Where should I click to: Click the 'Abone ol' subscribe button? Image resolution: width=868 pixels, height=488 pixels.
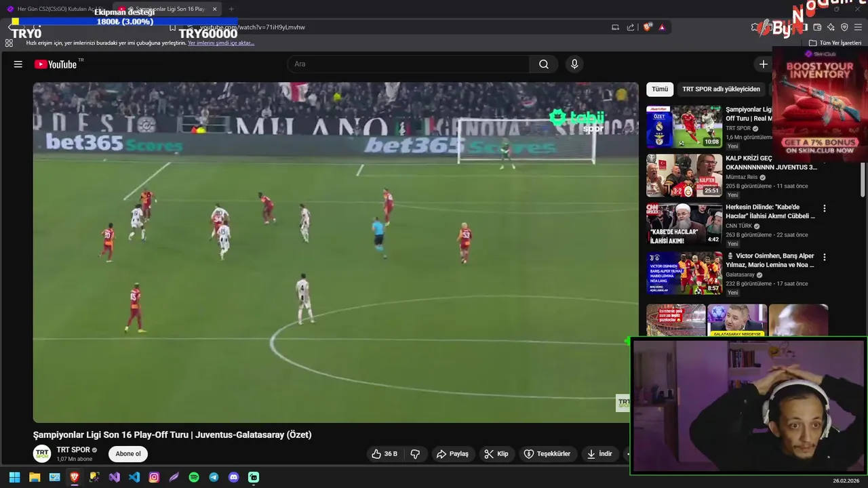tap(128, 454)
